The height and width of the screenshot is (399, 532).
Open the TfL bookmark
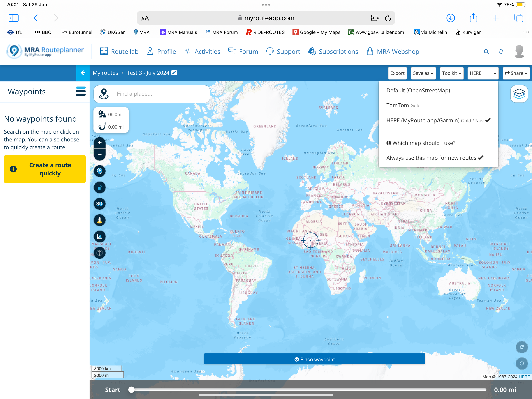click(x=15, y=32)
